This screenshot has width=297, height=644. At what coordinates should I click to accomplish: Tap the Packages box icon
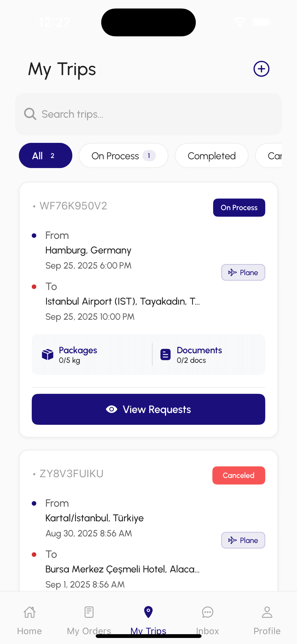(47, 355)
